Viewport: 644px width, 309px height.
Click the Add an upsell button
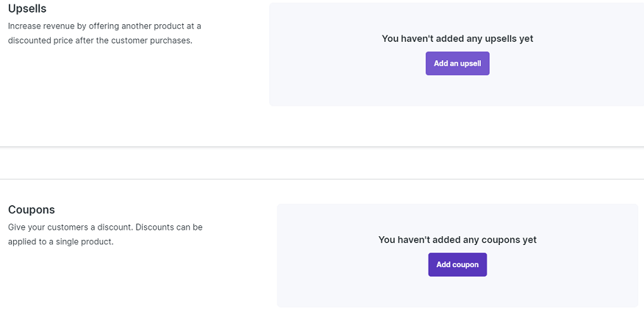[457, 63]
